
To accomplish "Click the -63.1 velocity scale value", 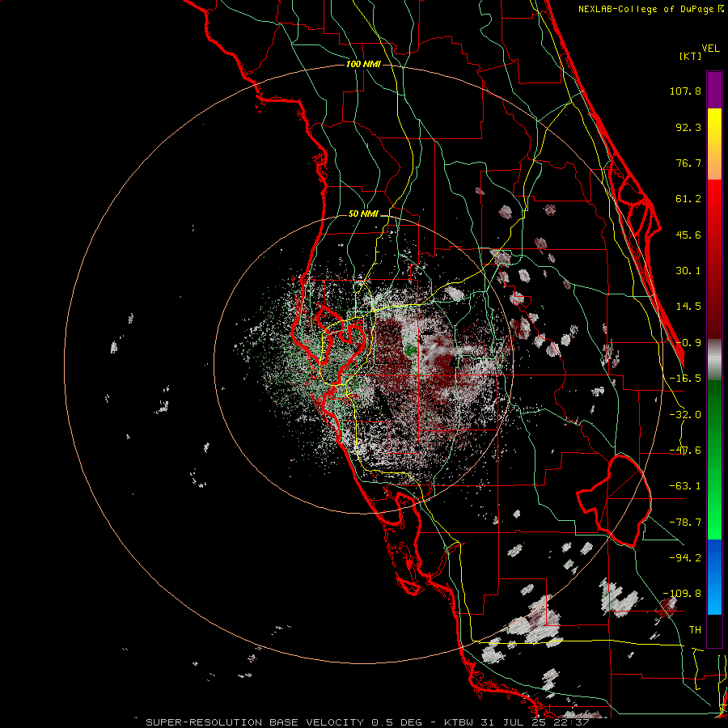I will point(685,486).
